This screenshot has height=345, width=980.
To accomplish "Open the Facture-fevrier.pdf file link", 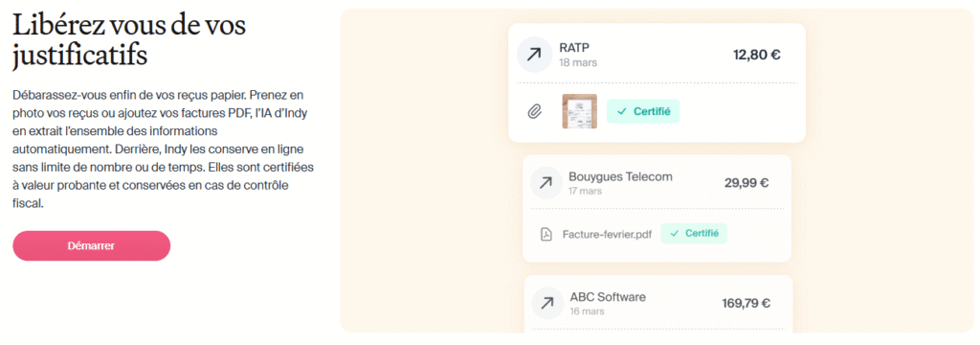I will click(607, 235).
